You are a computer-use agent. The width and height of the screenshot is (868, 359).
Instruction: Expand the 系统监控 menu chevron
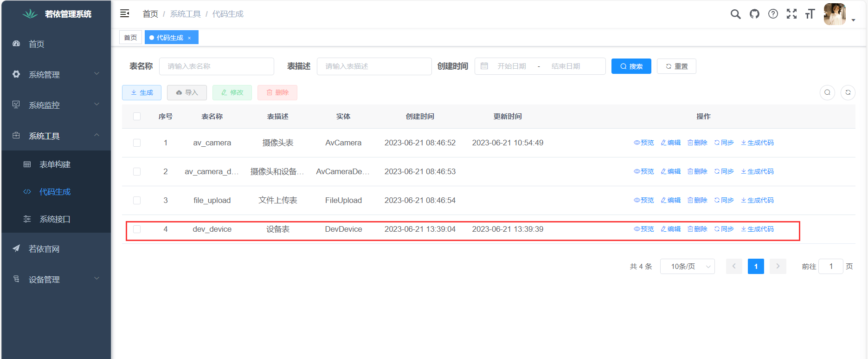(97, 104)
